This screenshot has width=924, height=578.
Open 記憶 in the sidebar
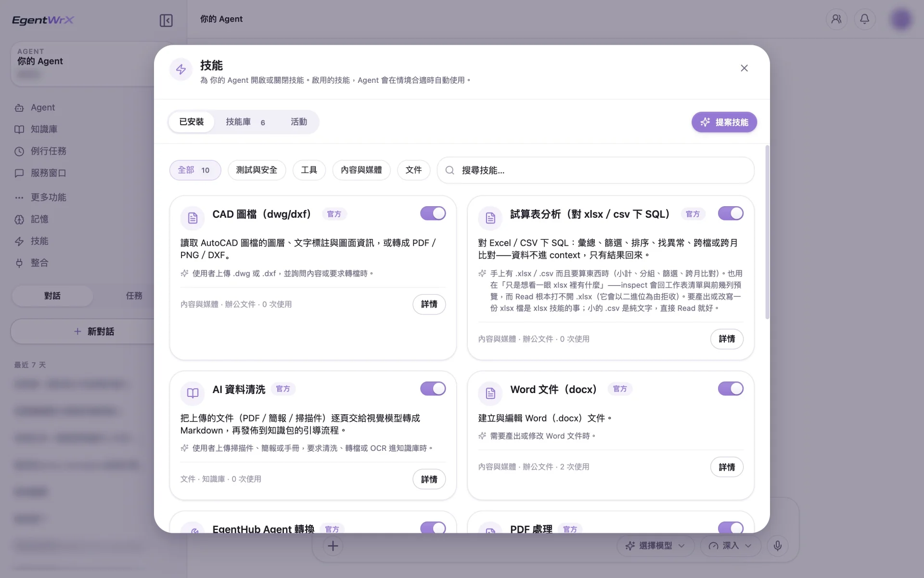32,220
